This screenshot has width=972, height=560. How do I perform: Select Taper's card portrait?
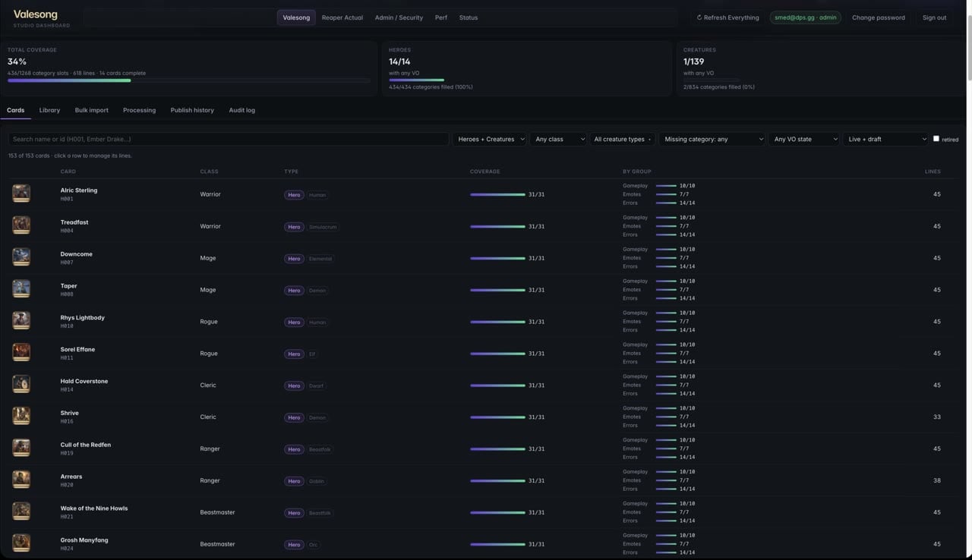click(x=21, y=288)
